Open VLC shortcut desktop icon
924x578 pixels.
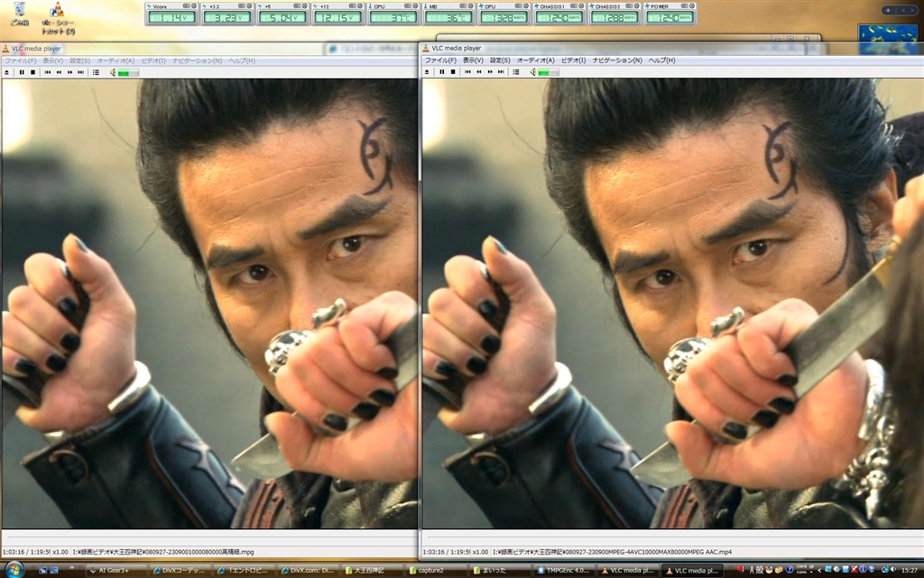(x=57, y=18)
